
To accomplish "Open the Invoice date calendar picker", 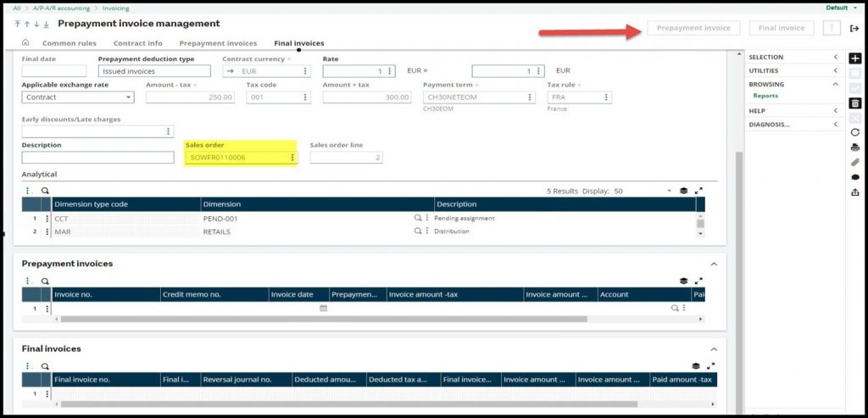I will (x=323, y=308).
